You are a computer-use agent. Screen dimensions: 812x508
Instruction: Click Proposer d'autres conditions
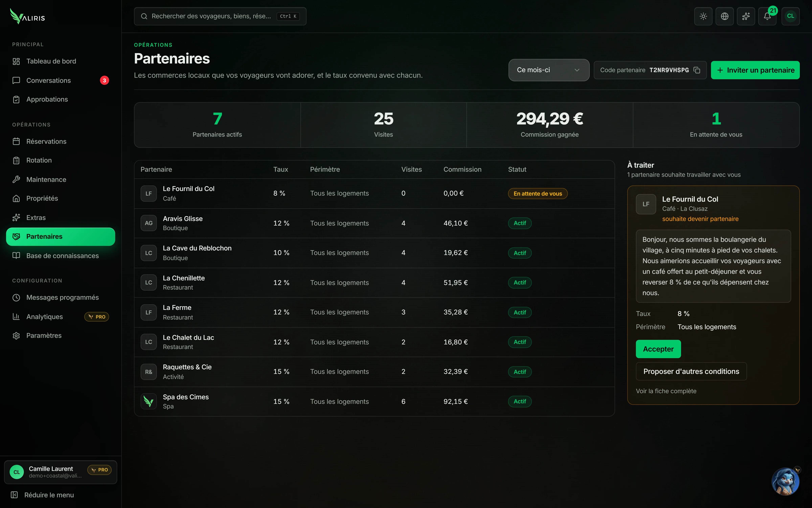[691, 371]
